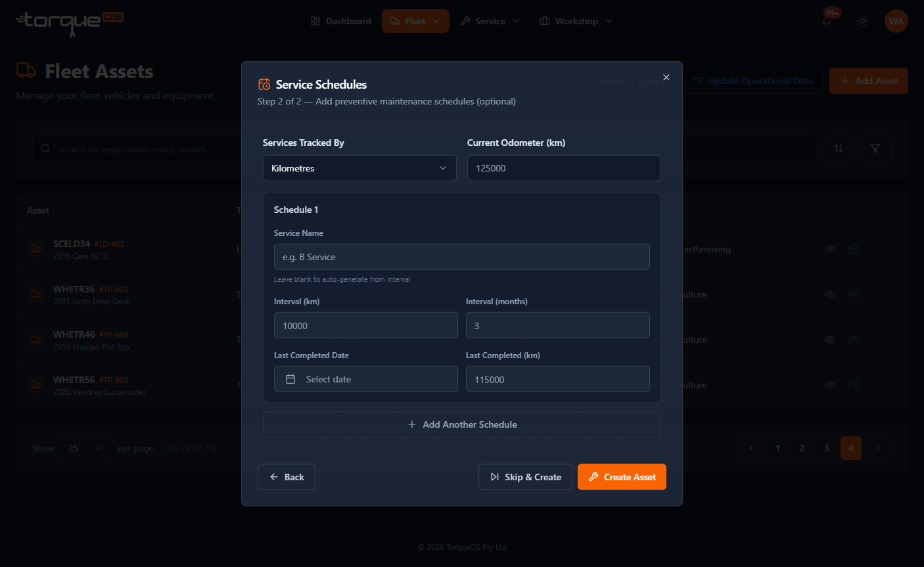
Task: Add Another Schedule
Action: click(x=462, y=424)
